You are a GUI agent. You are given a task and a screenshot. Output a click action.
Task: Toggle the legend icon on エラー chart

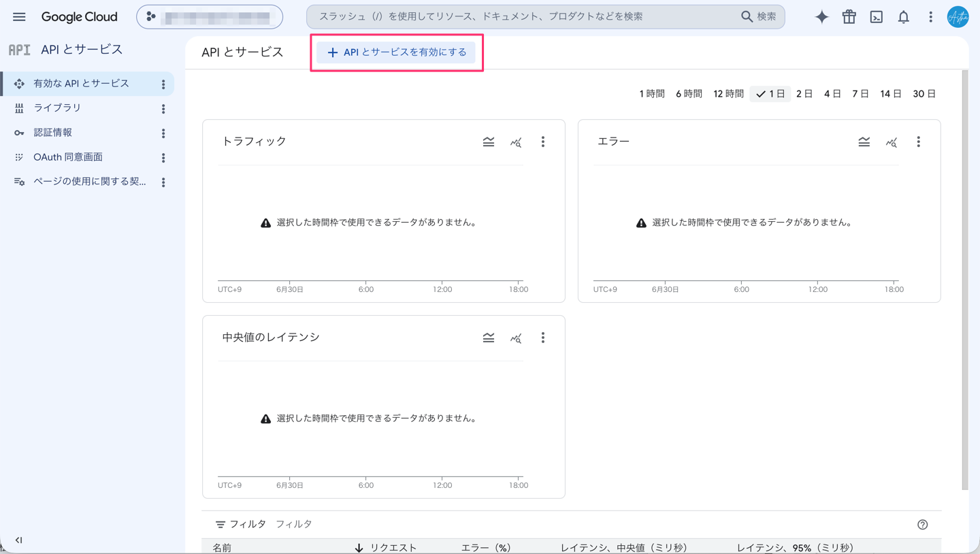pos(864,142)
